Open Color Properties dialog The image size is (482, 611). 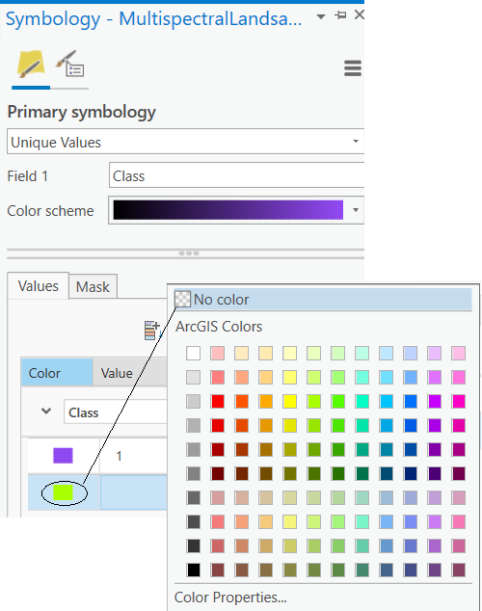click(230, 597)
